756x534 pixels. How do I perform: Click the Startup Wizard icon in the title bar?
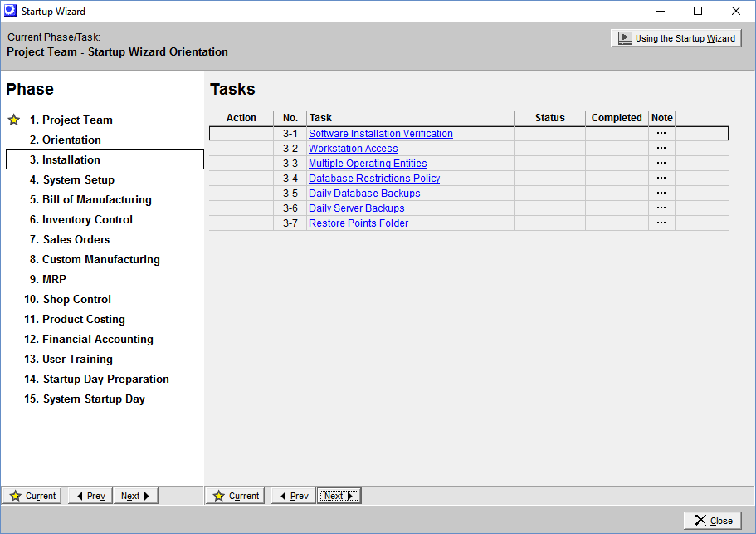point(12,11)
